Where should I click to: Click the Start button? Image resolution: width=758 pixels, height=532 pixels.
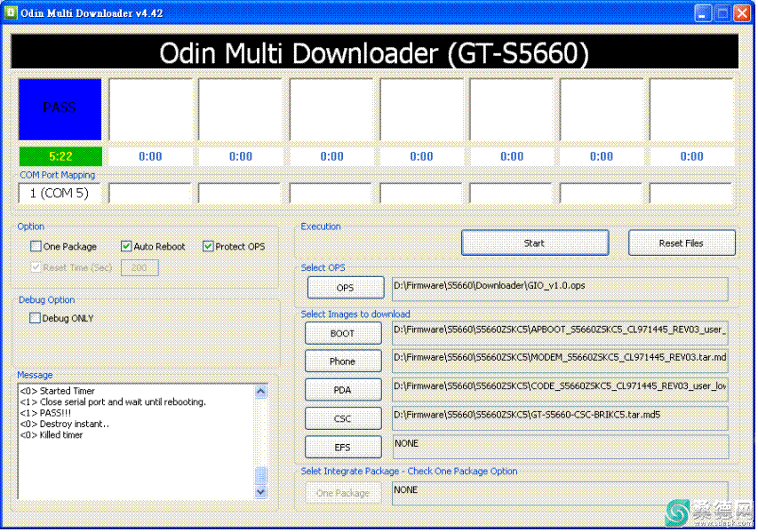(x=535, y=243)
